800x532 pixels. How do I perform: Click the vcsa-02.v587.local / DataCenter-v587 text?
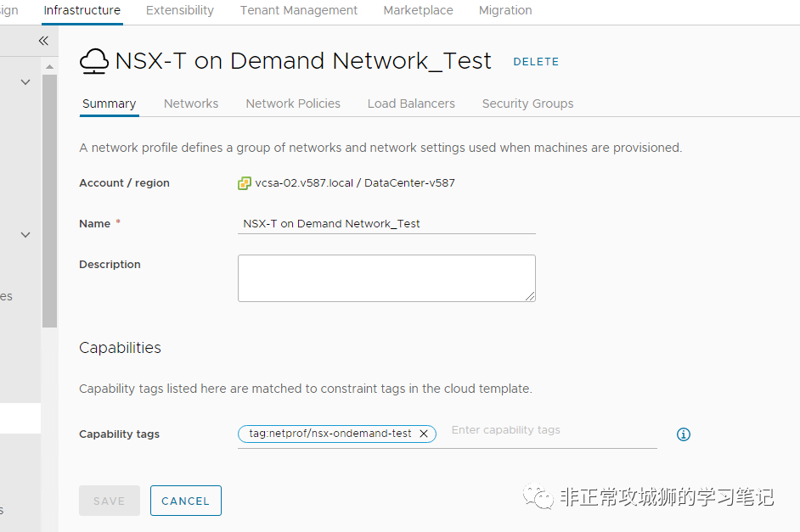tap(355, 183)
